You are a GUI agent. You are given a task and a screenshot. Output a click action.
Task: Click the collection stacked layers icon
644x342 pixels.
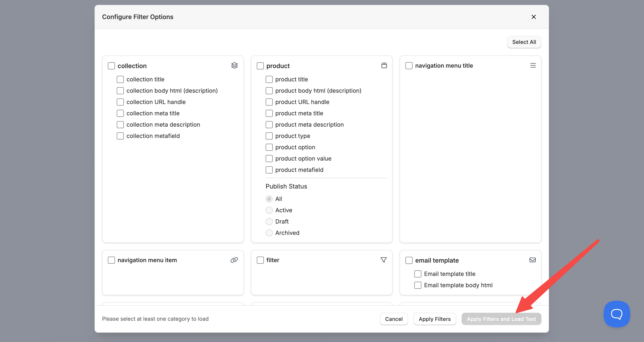tap(234, 65)
